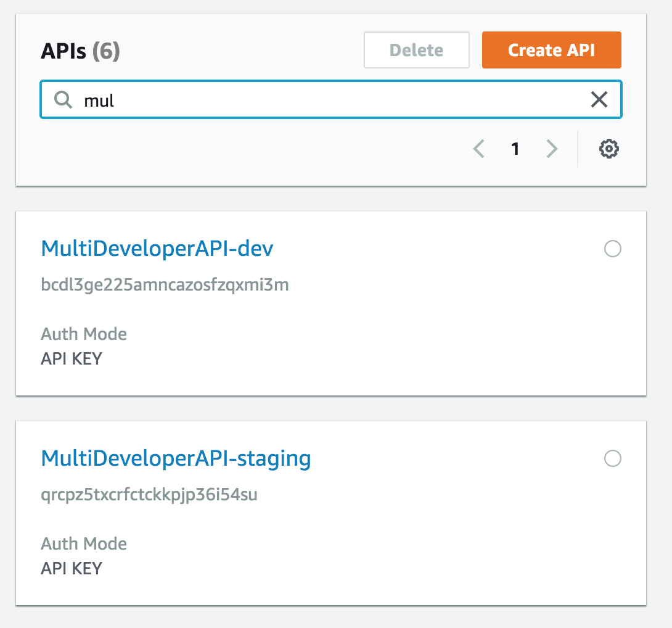Click the staging API ID starting with qrcpz5
Screen dimensions: 672x628
pyautogui.click(x=149, y=495)
